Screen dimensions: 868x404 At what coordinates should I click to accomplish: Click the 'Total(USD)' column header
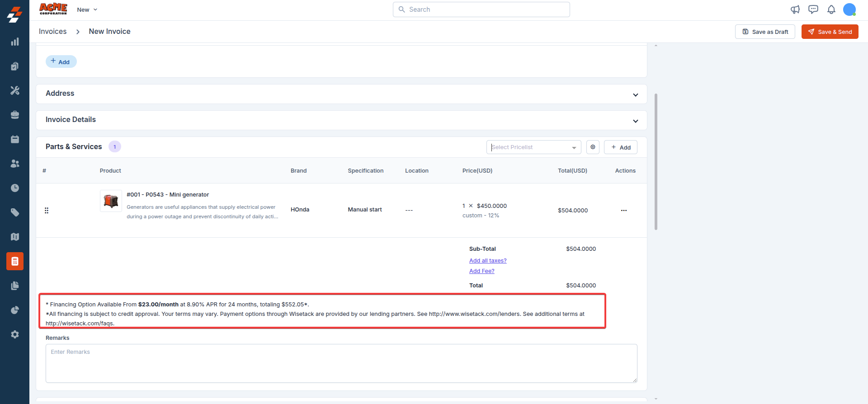click(572, 171)
